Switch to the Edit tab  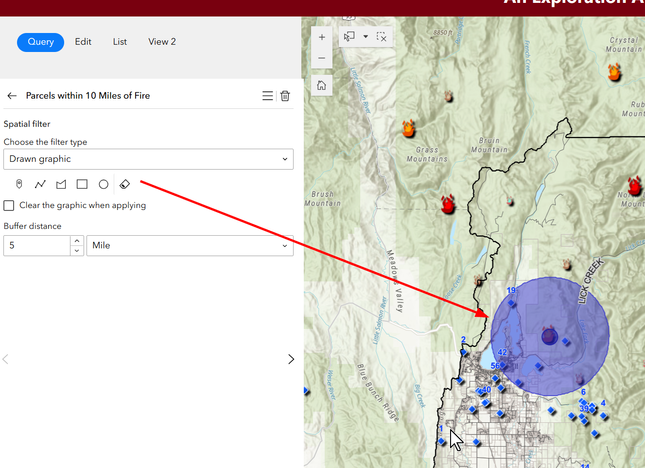83,42
